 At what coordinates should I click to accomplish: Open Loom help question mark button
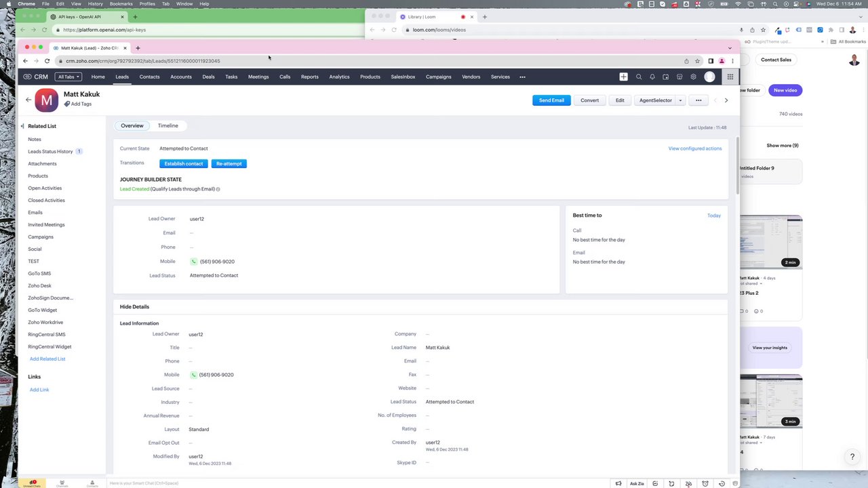(852, 457)
